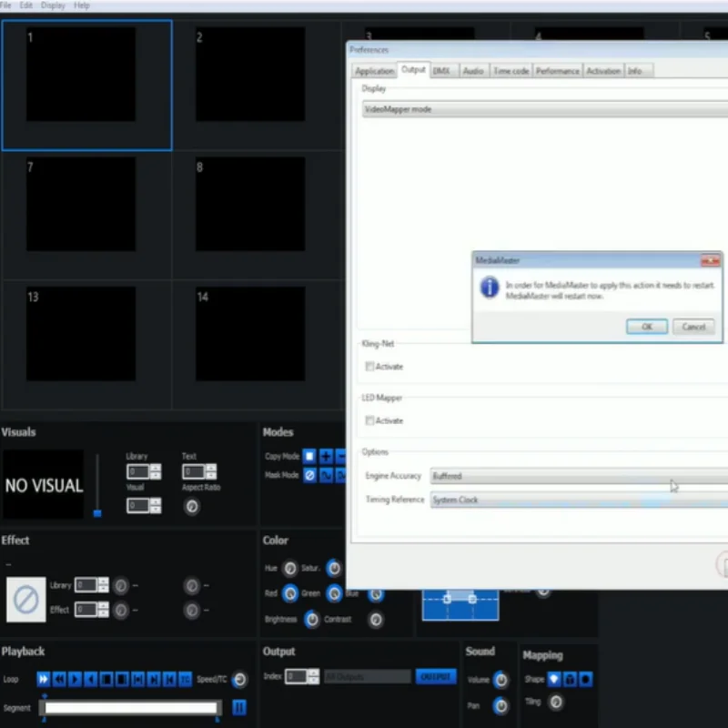The height and width of the screenshot is (728, 728).
Task: Open the Engine Accuracy dropdown
Action: (579, 476)
